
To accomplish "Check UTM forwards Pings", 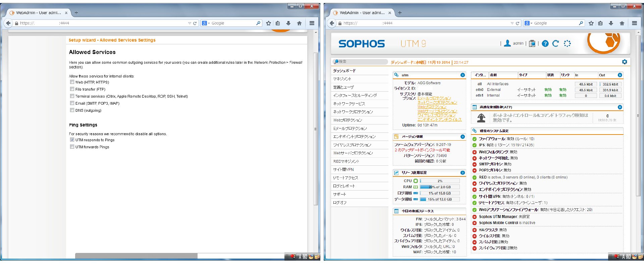I will point(72,147).
